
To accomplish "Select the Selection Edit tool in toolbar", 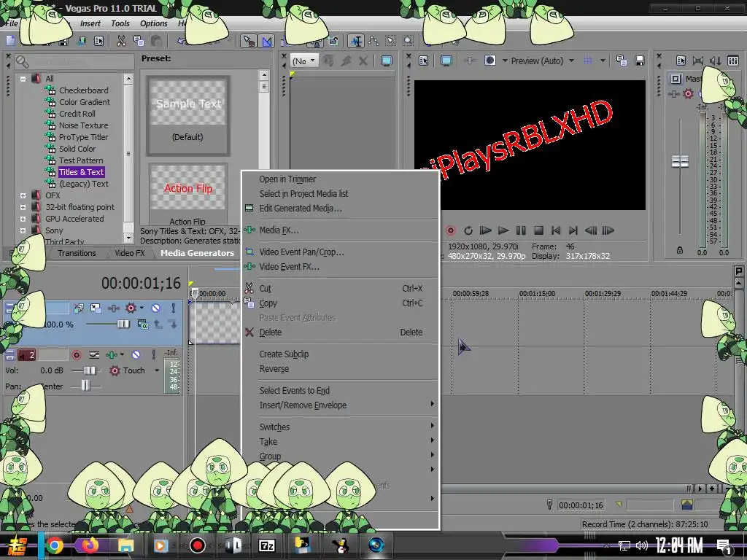I will [391, 41].
